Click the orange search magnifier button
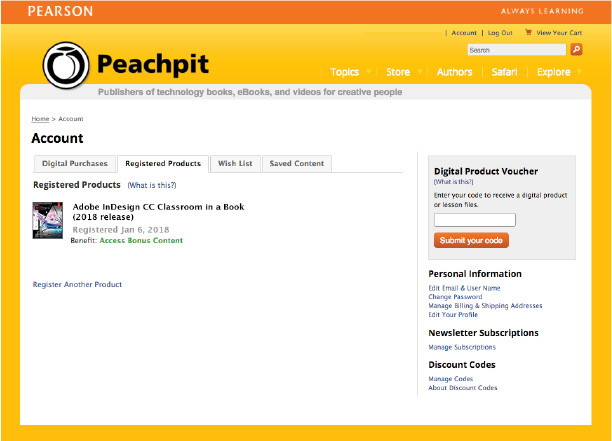The height and width of the screenshot is (441, 612). pyautogui.click(x=576, y=49)
